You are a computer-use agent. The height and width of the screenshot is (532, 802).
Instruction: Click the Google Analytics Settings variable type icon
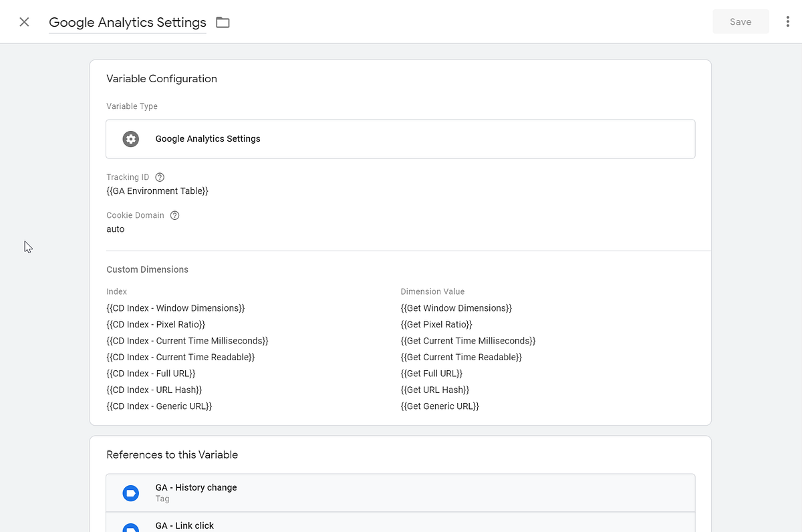point(130,138)
